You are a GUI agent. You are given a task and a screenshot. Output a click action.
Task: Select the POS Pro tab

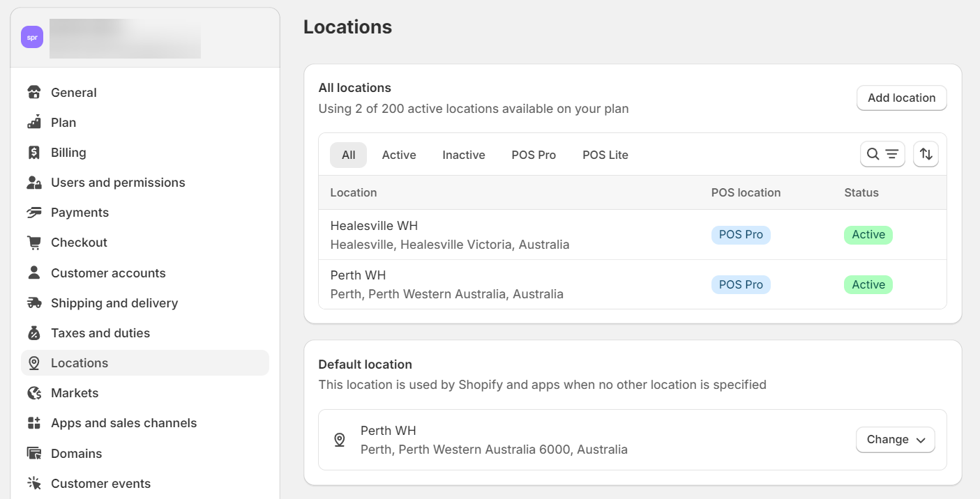[x=534, y=155]
